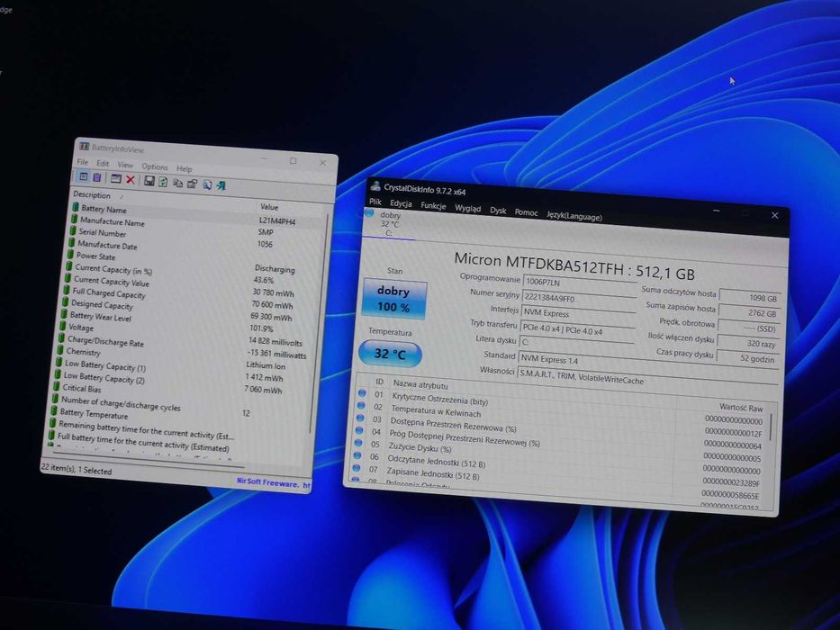This screenshot has width=840, height=630.
Task: Open the Funkcje menu in CrystalDiskInfo
Action: 433,206
